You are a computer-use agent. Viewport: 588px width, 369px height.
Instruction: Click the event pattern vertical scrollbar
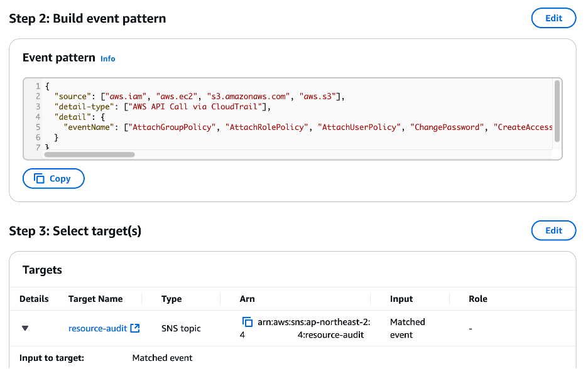557,100
